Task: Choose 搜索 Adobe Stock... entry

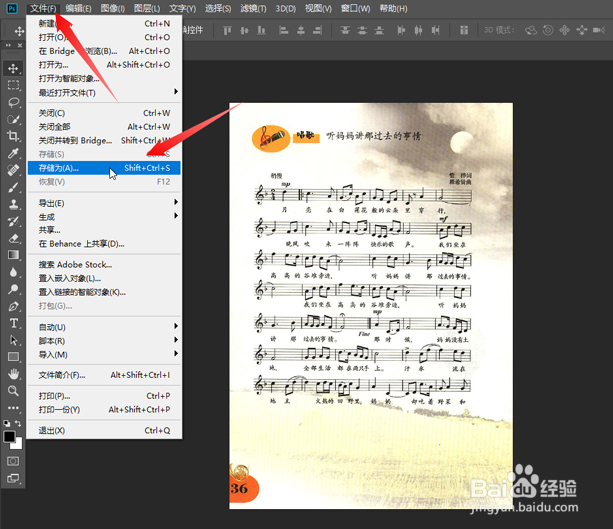Action: [104, 265]
